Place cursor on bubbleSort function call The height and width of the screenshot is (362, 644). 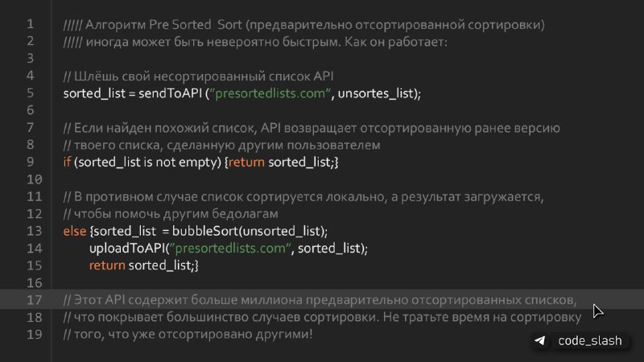click(x=205, y=231)
